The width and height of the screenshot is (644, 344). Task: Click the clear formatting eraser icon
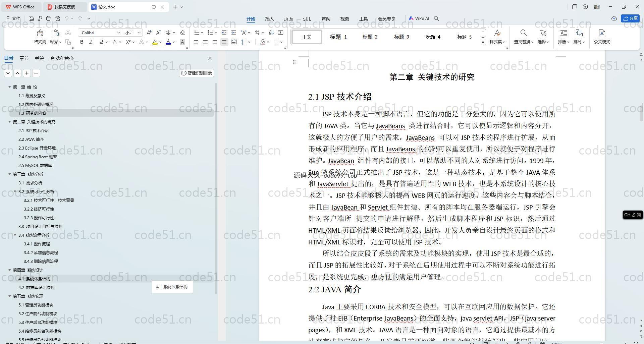pyautogui.click(x=182, y=33)
